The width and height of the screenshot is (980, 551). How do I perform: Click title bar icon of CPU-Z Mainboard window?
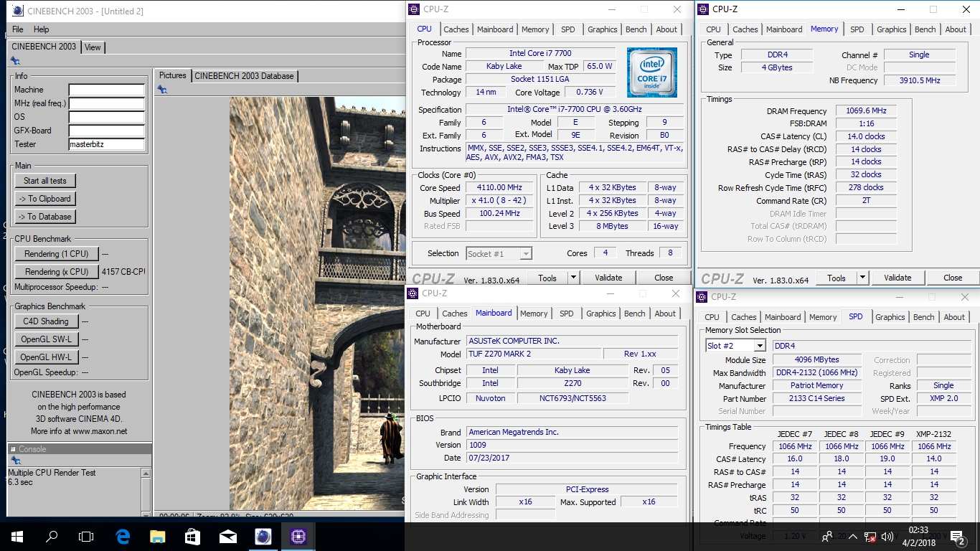(x=413, y=293)
